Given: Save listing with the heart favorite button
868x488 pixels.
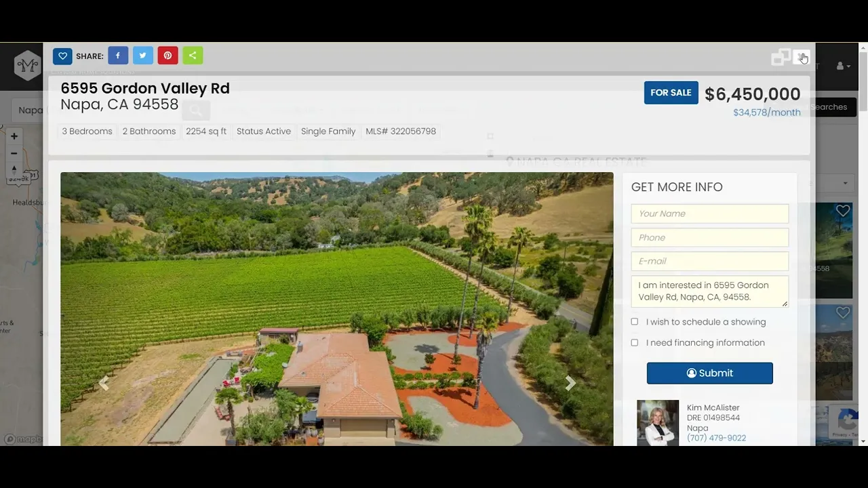Looking at the screenshot, I should point(62,56).
